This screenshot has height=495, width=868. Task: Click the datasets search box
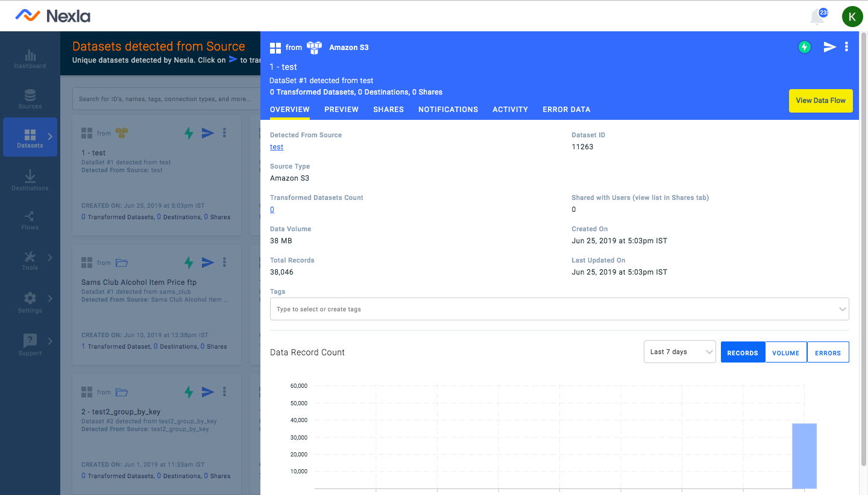(166, 99)
